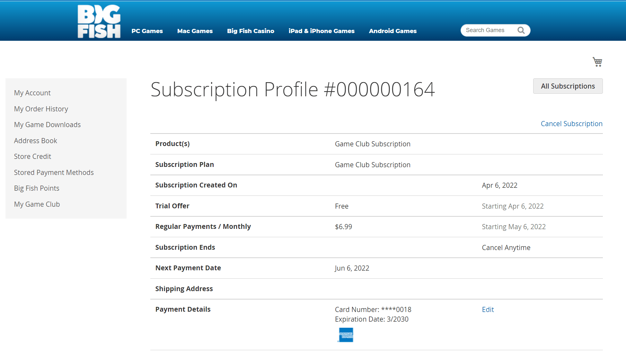Open the Address Book page

coord(36,141)
